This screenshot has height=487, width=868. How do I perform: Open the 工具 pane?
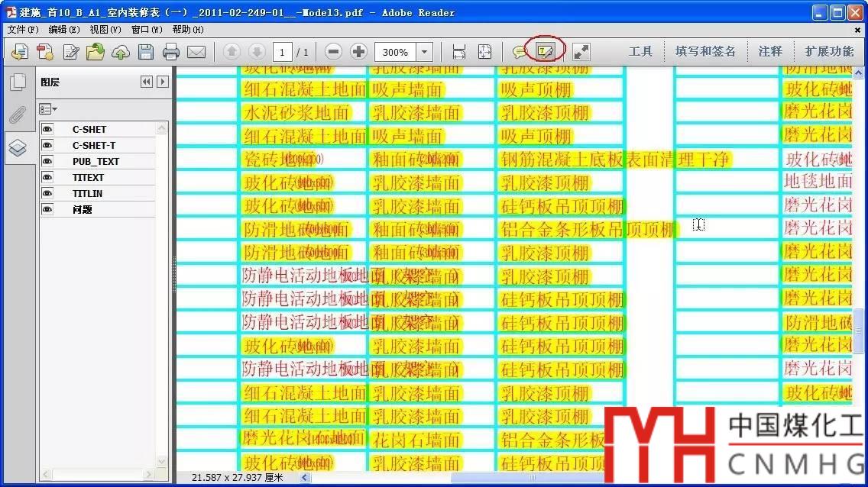pyautogui.click(x=640, y=52)
